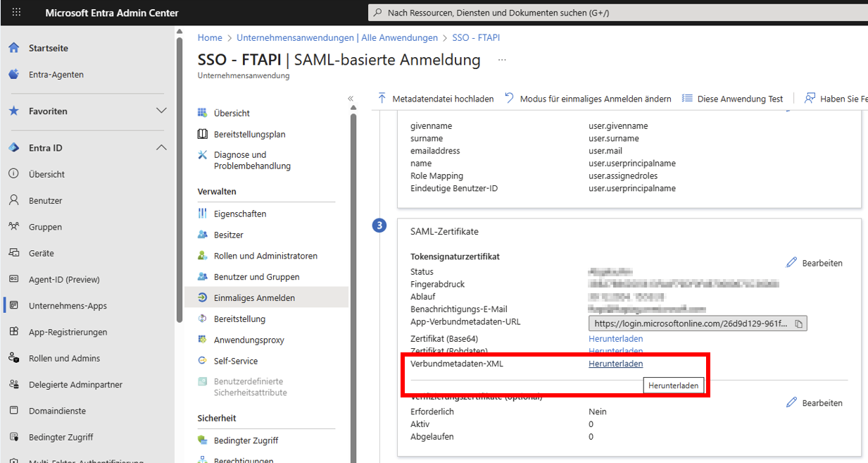Expand the Favoriten section chevron
The height and width of the screenshot is (463, 868).
pos(161,111)
